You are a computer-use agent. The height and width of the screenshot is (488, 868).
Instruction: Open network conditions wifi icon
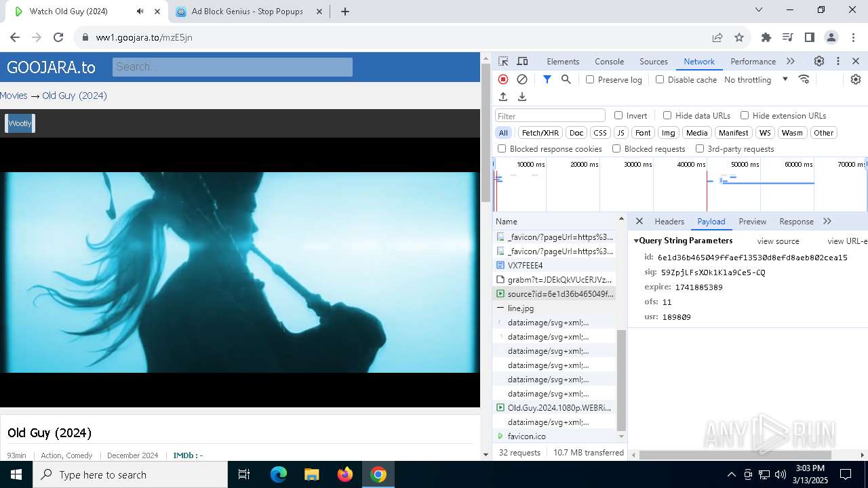click(x=804, y=79)
